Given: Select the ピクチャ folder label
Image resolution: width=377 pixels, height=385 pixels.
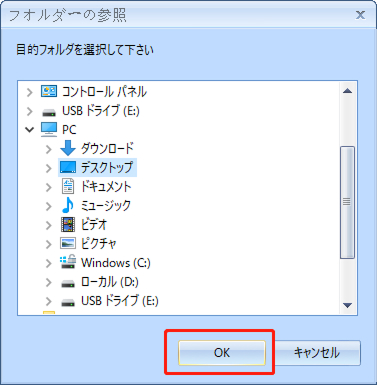Looking at the screenshot, I should click(x=99, y=243).
